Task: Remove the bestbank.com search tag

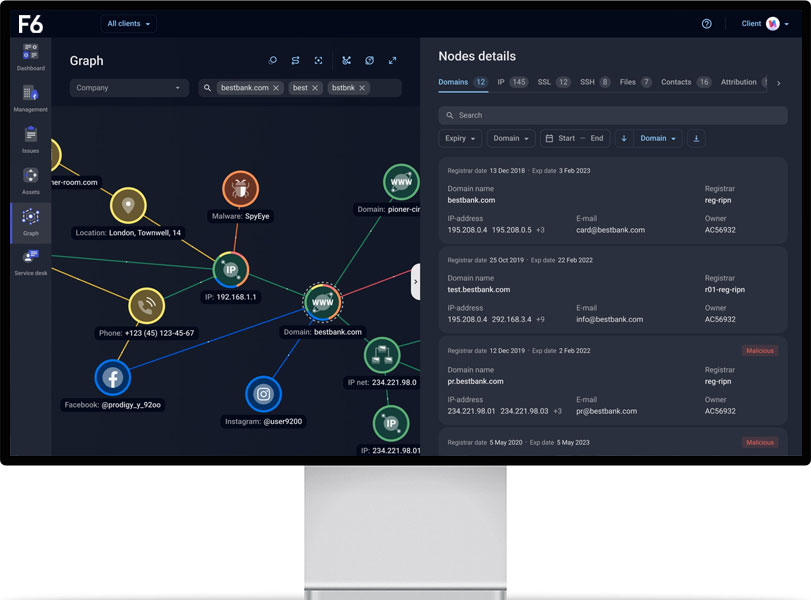Action: [276, 88]
